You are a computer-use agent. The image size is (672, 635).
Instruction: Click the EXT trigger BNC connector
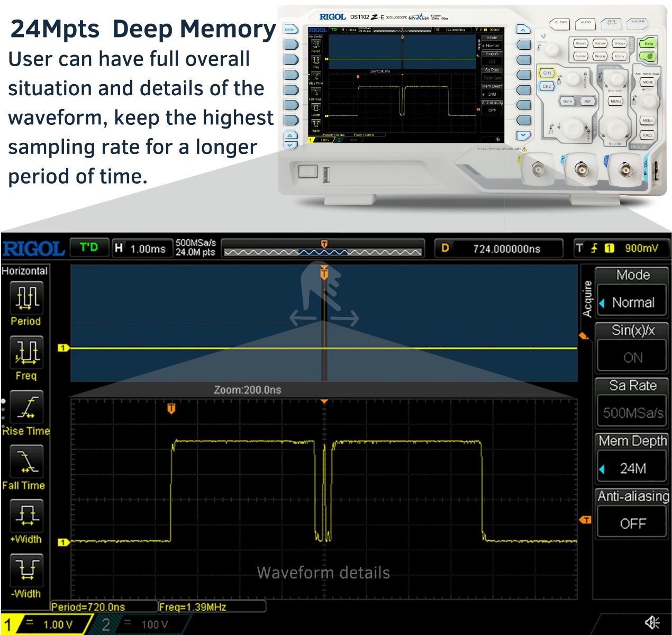tap(625, 169)
